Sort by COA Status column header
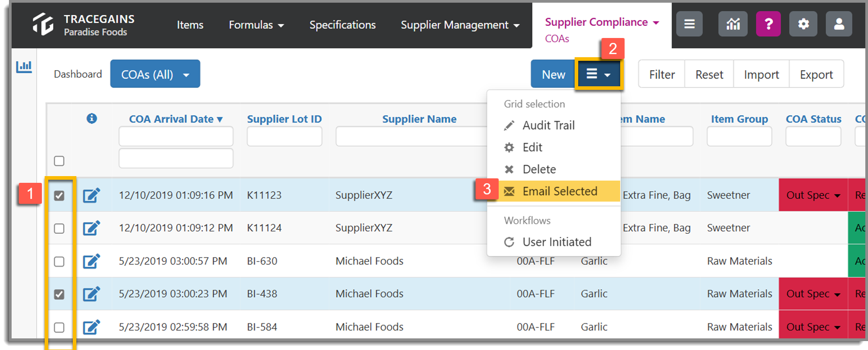Image resolution: width=868 pixels, height=350 pixels. (x=814, y=119)
